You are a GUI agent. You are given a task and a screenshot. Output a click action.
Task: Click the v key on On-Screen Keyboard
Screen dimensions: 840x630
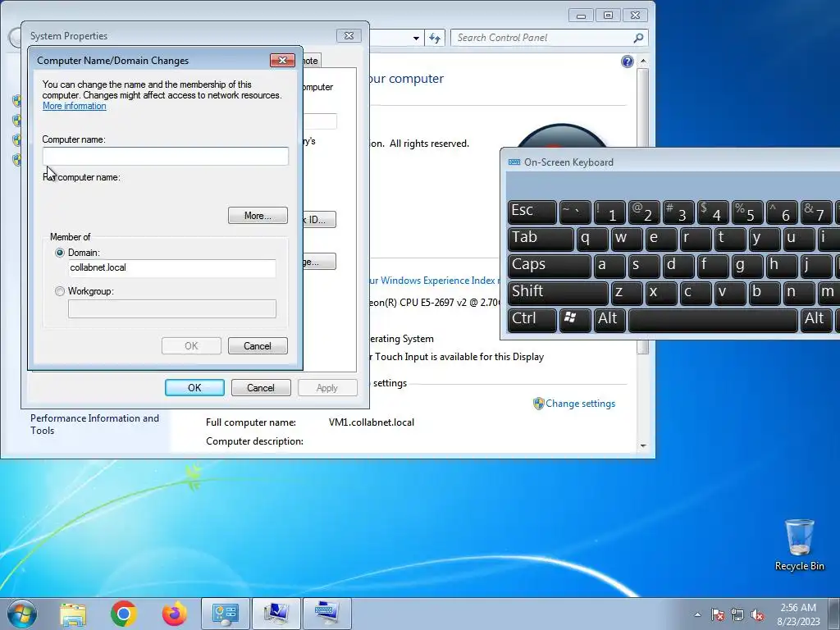coord(729,293)
